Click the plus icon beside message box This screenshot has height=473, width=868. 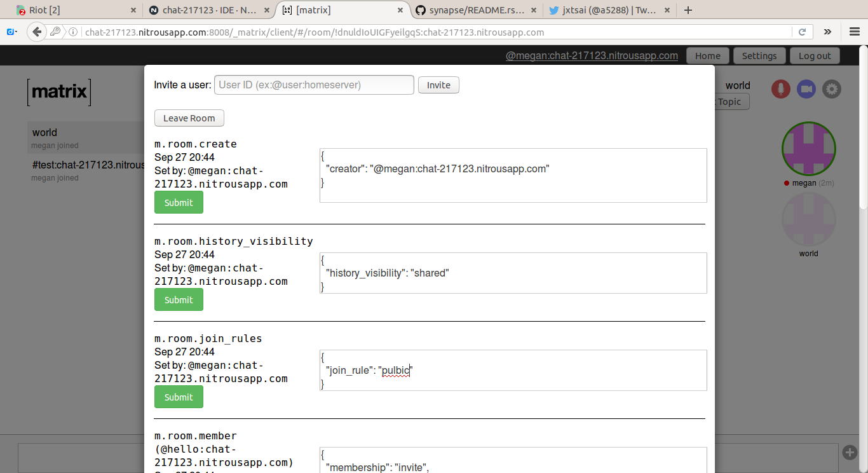click(x=850, y=452)
